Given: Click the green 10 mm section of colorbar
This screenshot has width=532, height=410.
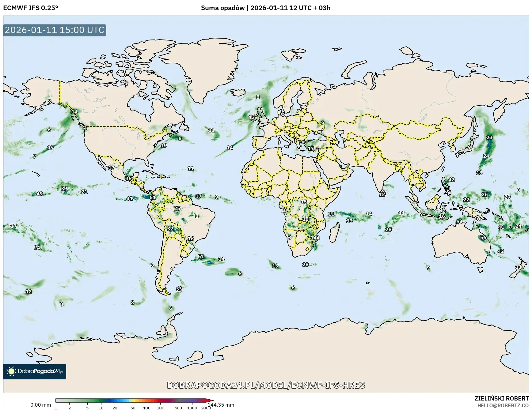Looking at the screenshot, I should (x=101, y=401).
